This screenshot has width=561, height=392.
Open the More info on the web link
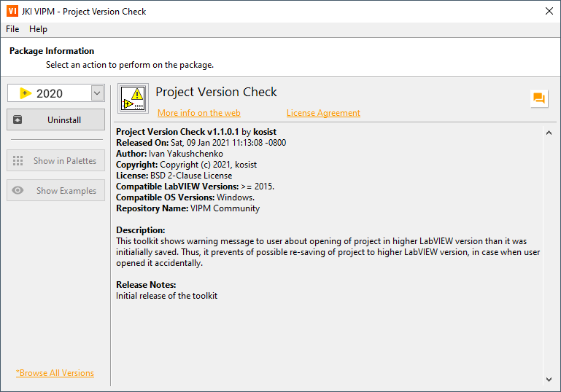tap(199, 113)
